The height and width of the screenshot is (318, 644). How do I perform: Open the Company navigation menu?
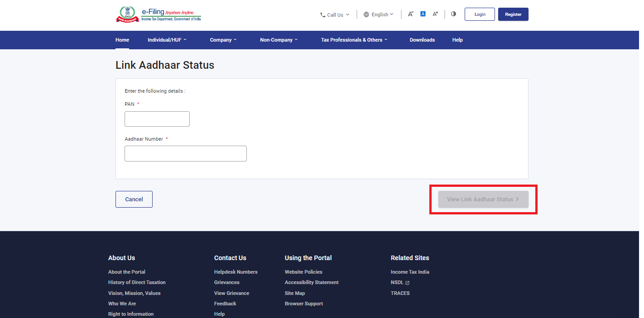[x=223, y=40]
